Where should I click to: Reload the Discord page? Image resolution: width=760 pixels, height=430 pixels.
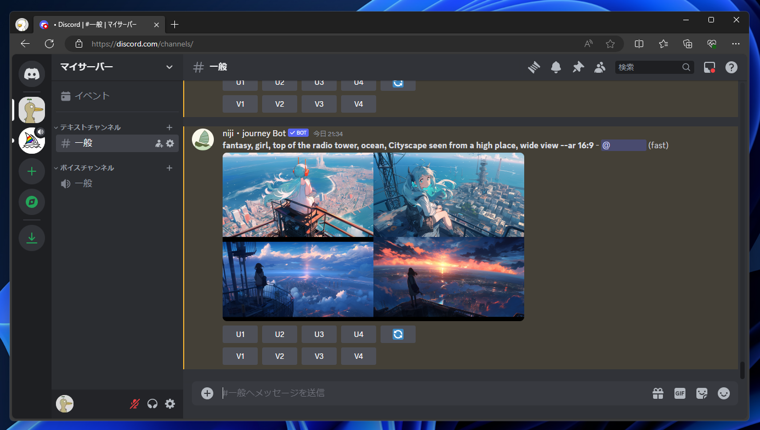[x=49, y=44]
